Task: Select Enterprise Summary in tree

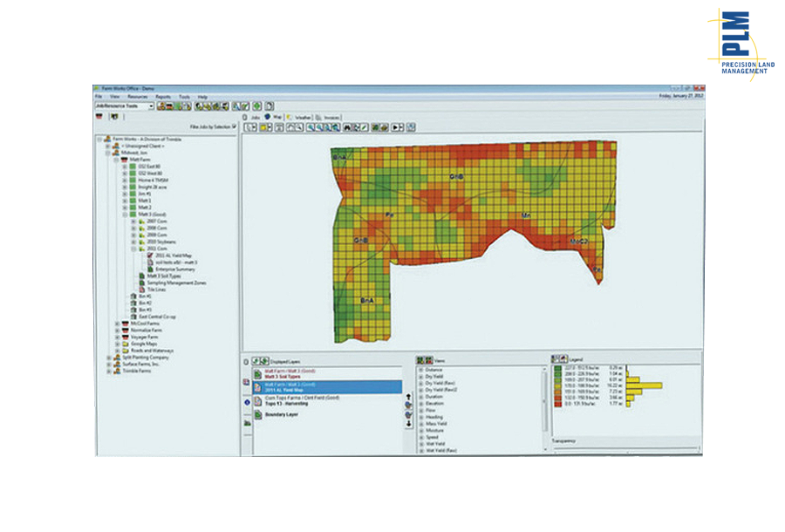Action: [x=175, y=269]
